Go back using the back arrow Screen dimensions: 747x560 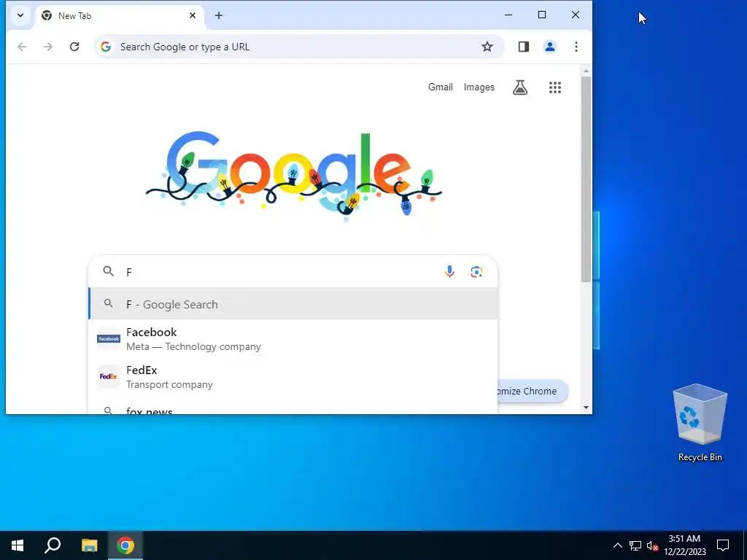tap(22, 47)
